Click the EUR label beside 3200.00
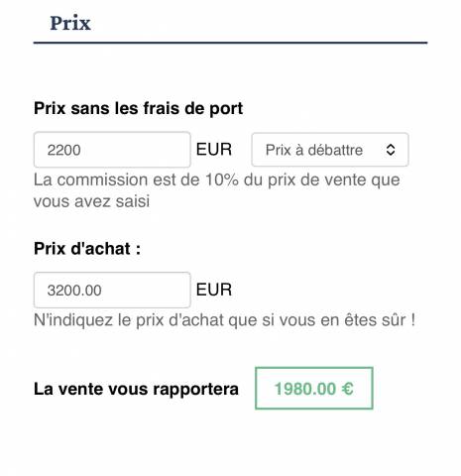Screen dimensions: 461x476 [214, 290]
